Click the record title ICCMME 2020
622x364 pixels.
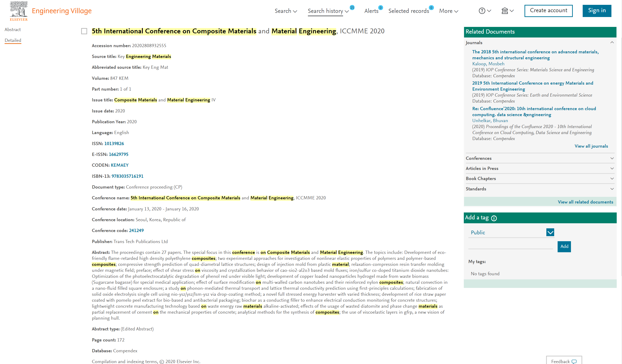238,31
